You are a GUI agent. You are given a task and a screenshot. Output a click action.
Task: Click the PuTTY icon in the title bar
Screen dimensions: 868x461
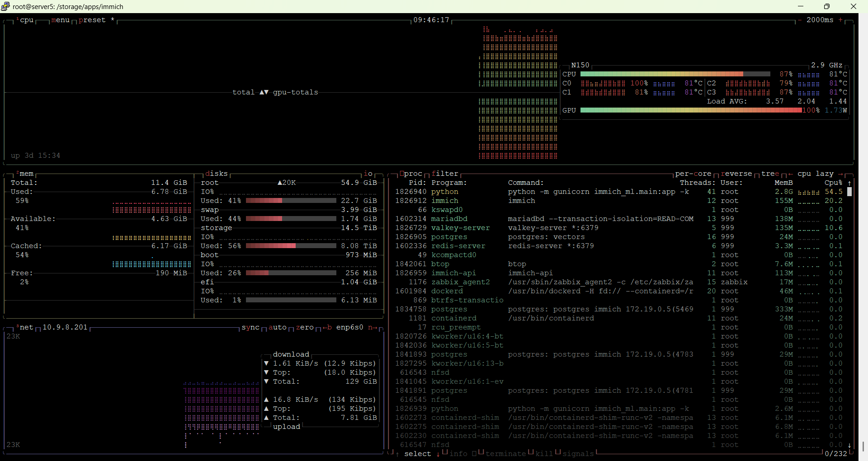(5, 6)
